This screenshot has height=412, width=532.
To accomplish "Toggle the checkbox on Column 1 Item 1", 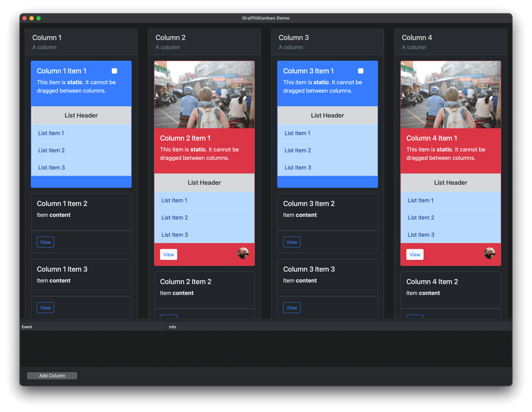I will pos(114,71).
